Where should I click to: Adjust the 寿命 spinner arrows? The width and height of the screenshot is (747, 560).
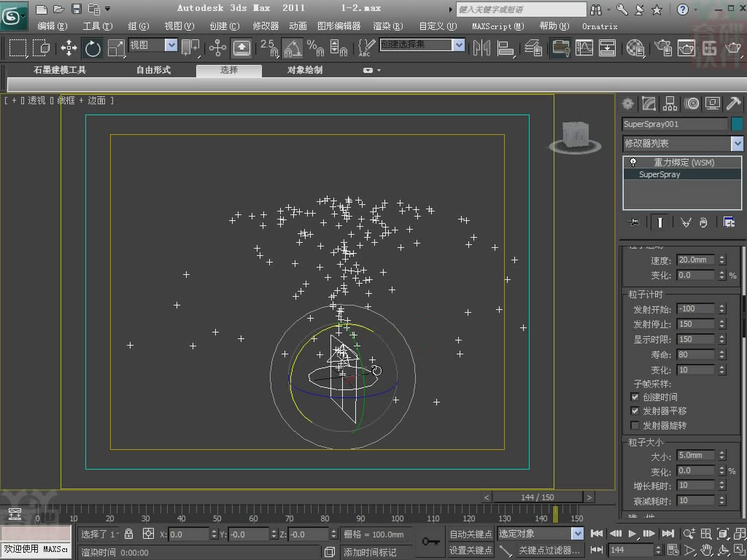pos(721,355)
